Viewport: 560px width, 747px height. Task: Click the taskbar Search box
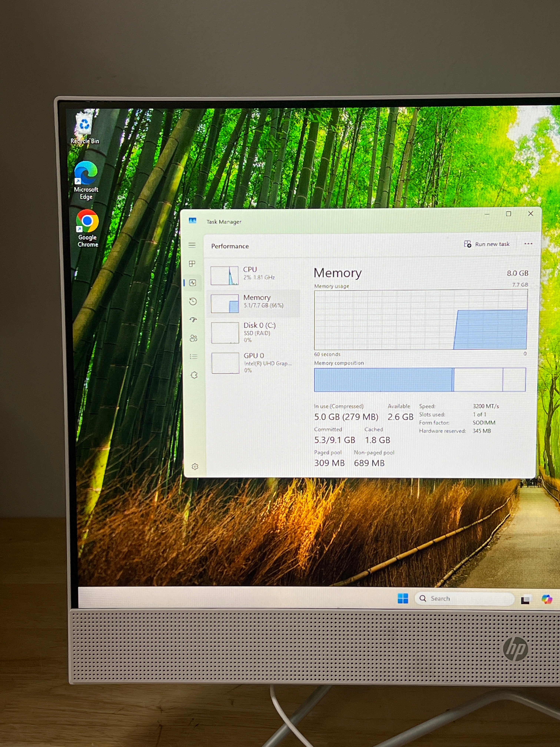click(464, 599)
